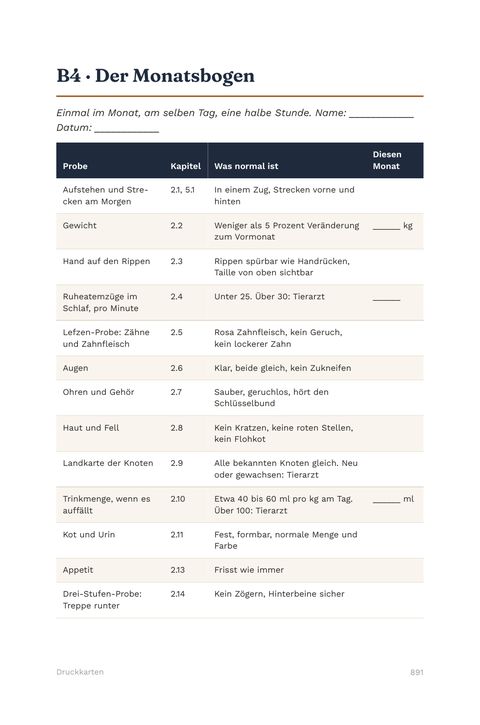The image size is (480, 725).
Task: Click the 'Drei-Stufen-Probe' row label
Action: coord(102,600)
